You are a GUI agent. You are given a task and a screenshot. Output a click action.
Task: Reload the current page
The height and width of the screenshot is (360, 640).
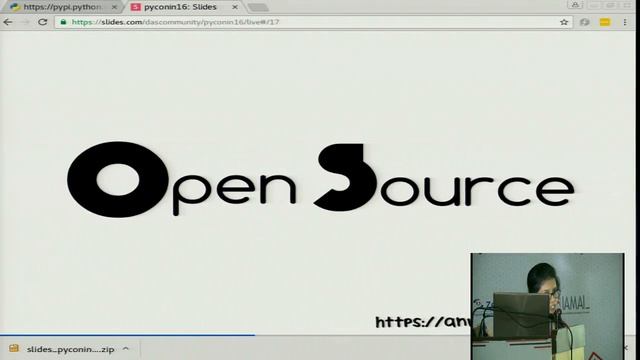click(42, 22)
